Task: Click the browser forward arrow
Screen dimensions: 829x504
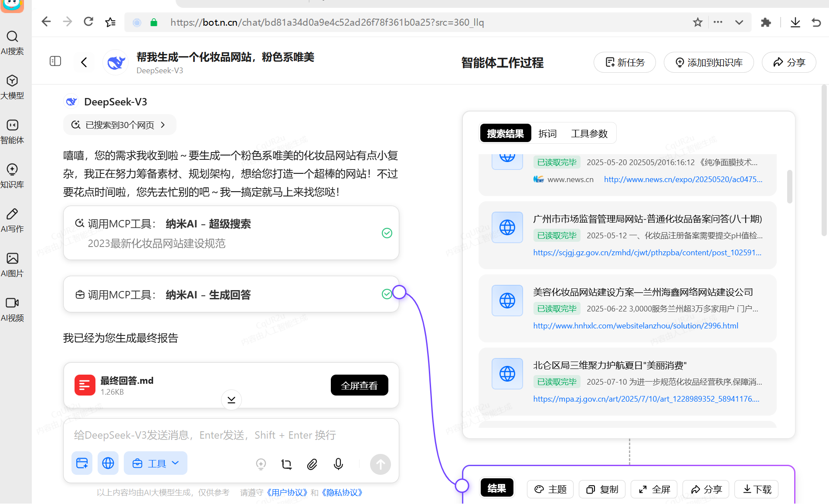Action: point(67,22)
